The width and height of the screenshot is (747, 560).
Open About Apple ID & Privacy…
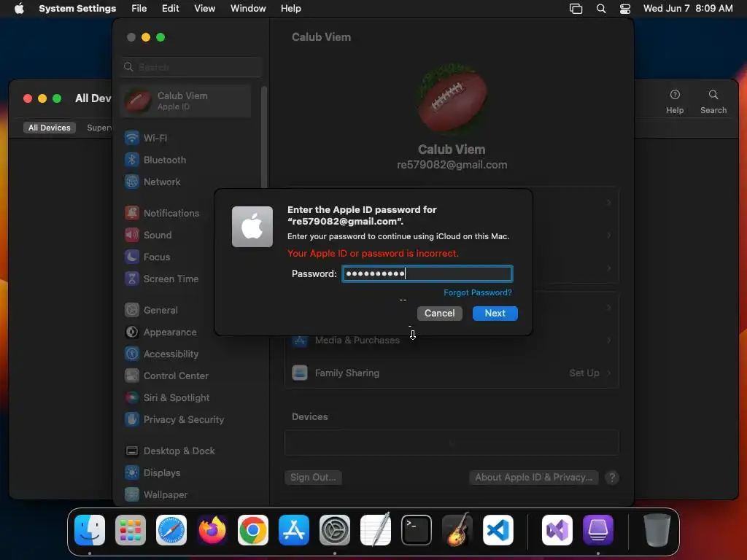(533, 478)
